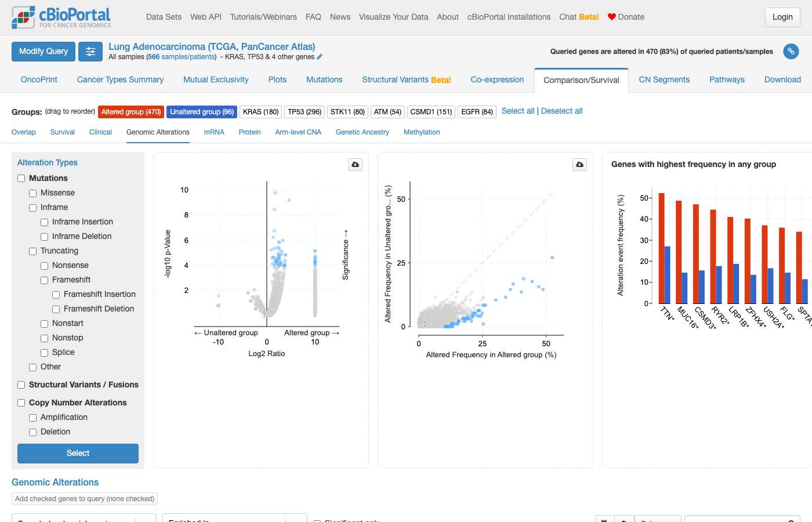Image resolution: width=812 pixels, height=522 pixels.
Task: Toggle the TP53 (296) group chip
Action: (x=304, y=112)
